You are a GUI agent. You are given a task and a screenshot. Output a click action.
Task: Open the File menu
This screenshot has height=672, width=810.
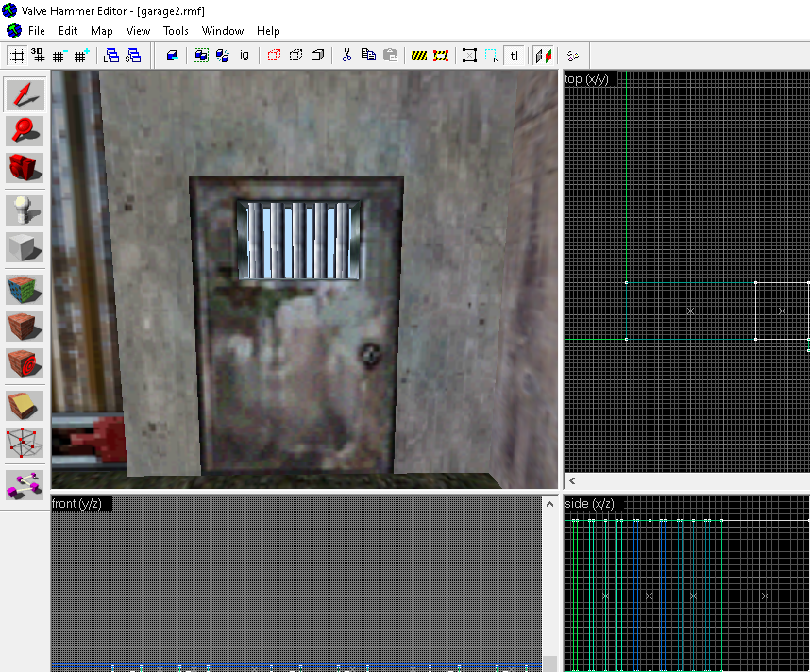(x=36, y=31)
